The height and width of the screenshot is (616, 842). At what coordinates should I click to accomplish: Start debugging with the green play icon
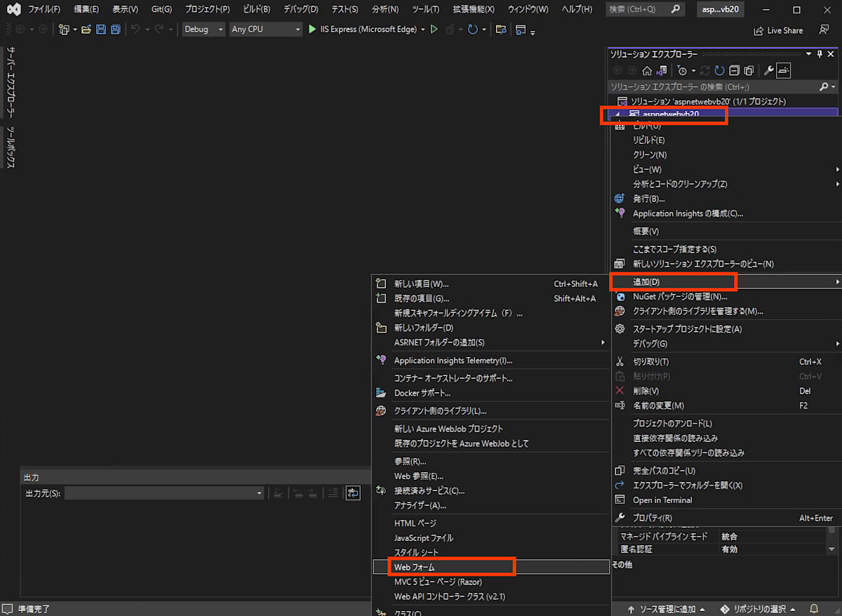coord(313,29)
